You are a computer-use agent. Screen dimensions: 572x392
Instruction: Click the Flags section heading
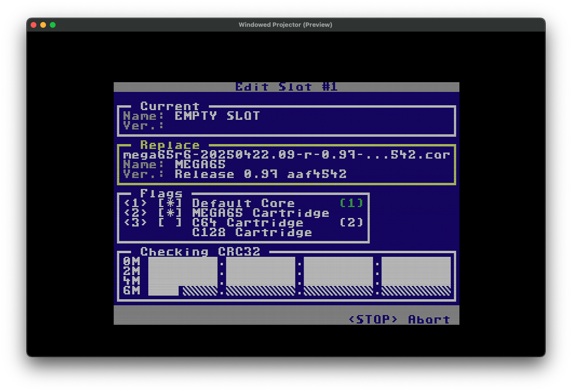point(161,193)
